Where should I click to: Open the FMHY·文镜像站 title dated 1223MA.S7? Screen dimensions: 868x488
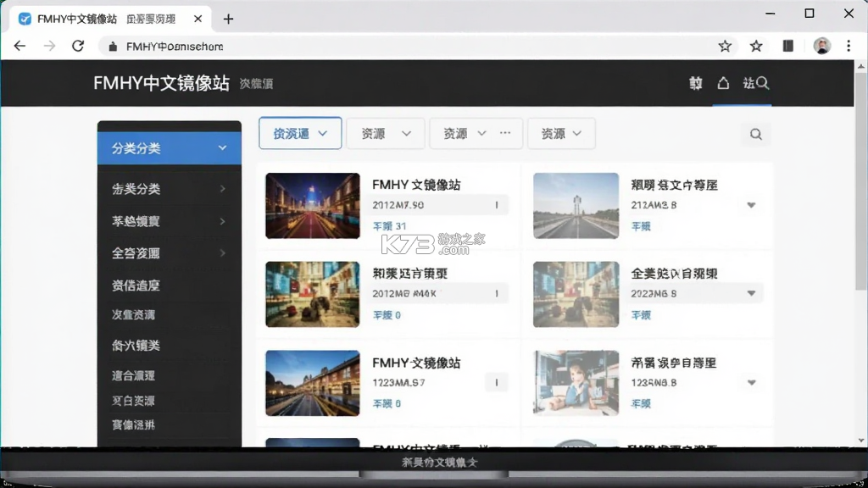tap(416, 363)
